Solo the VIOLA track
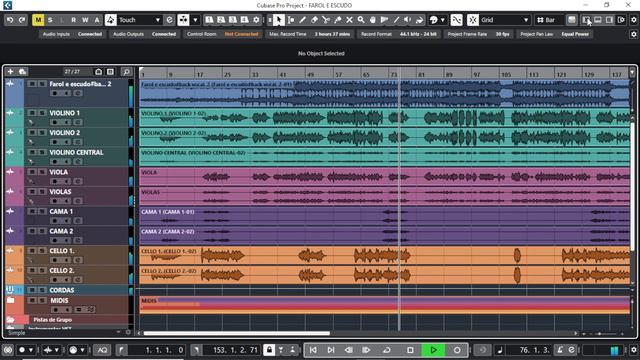 pos(42,172)
